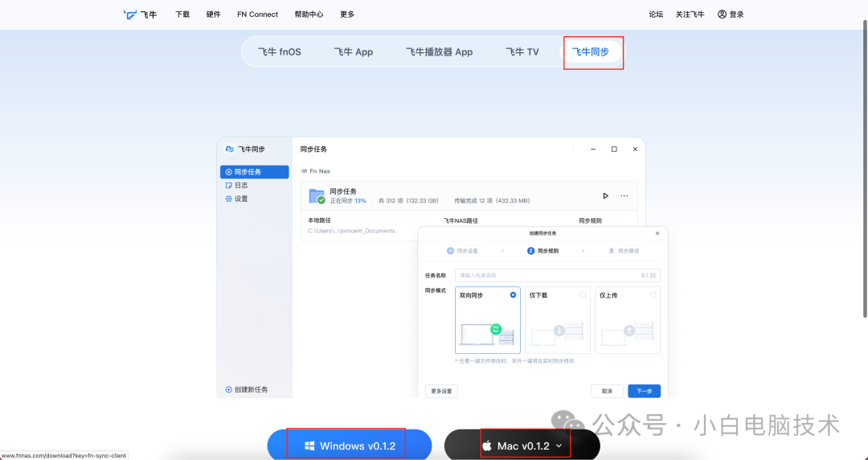
Task: Download the Windows v0.1.2 client
Action: 350,446
